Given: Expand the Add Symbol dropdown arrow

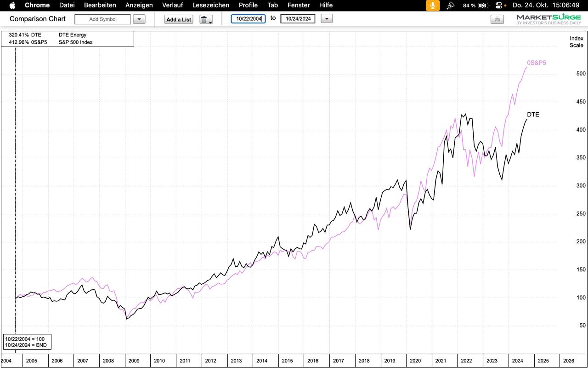Looking at the screenshot, I should tap(139, 19).
